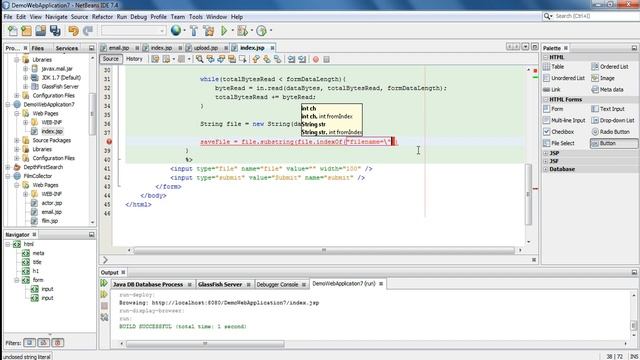
Task: Click the Redo toolbar icon
Action: [88, 31]
